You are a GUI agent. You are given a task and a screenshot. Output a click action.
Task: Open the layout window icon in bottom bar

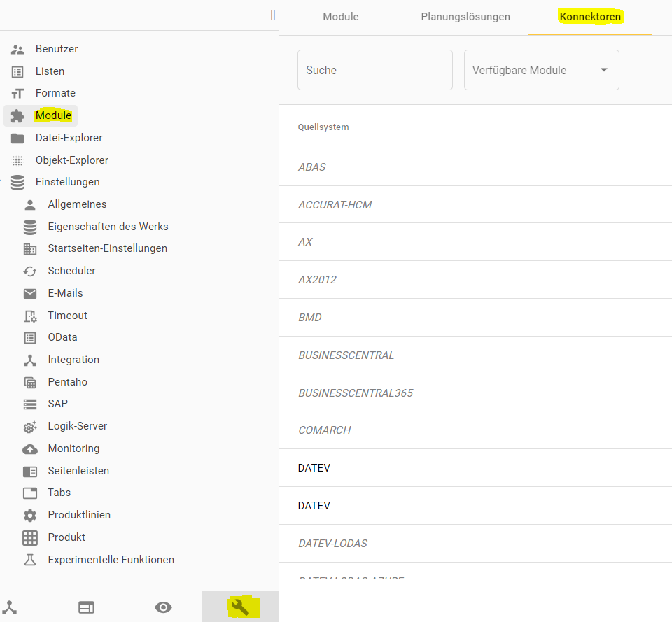click(x=86, y=607)
